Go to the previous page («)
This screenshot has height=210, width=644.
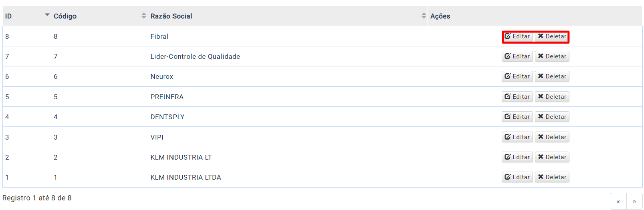tap(618, 202)
